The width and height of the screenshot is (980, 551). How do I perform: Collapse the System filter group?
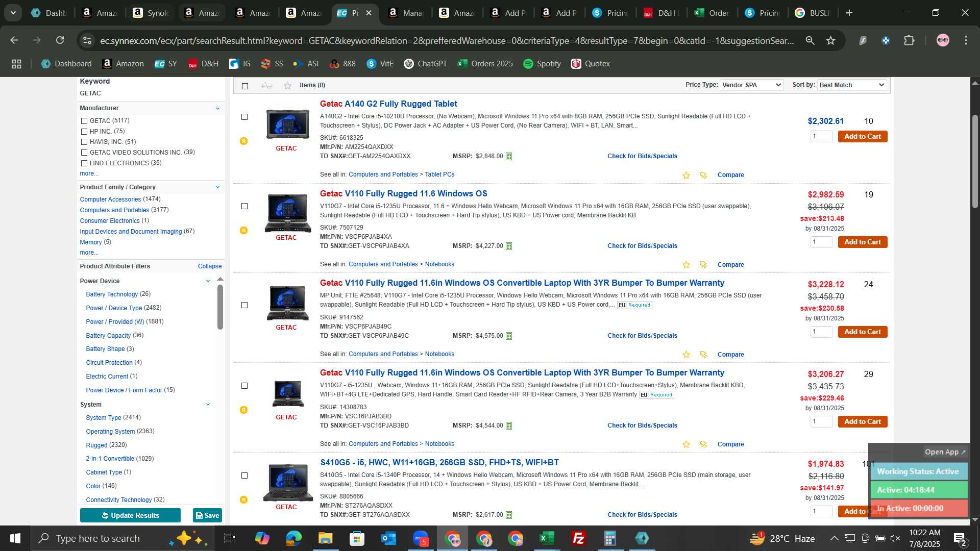(x=208, y=405)
